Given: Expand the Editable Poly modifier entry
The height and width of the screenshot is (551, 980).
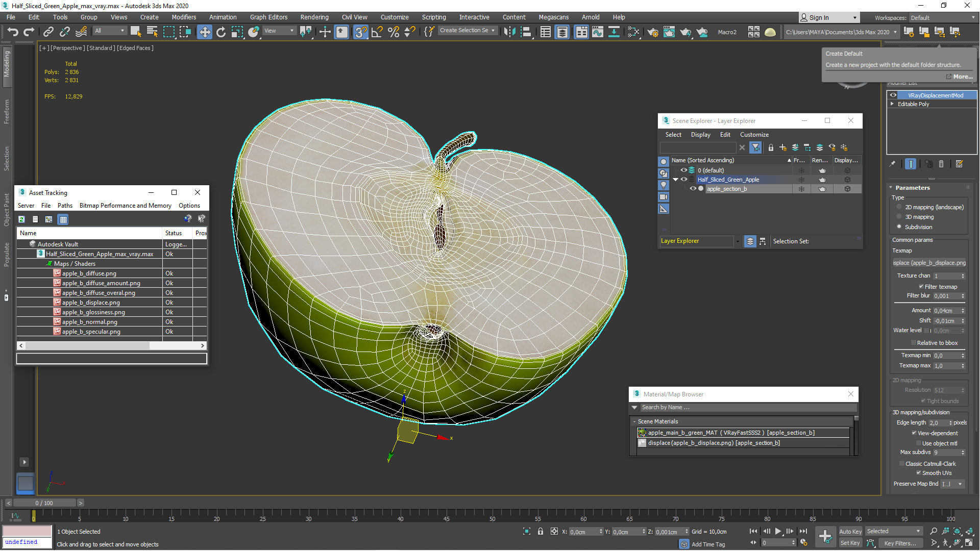Looking at the screenshot, I should click(892, 104).
